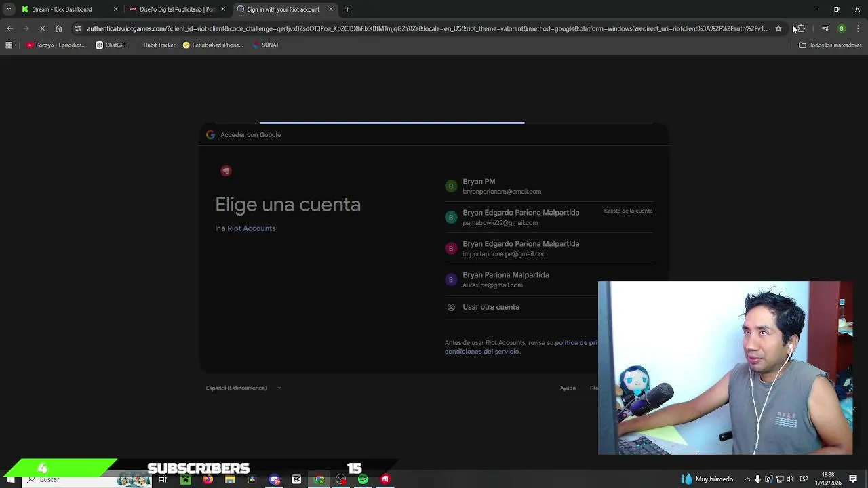
Task: Open Todos los marcadores folder
Action: pyautogui.click(x=830, y=45)
